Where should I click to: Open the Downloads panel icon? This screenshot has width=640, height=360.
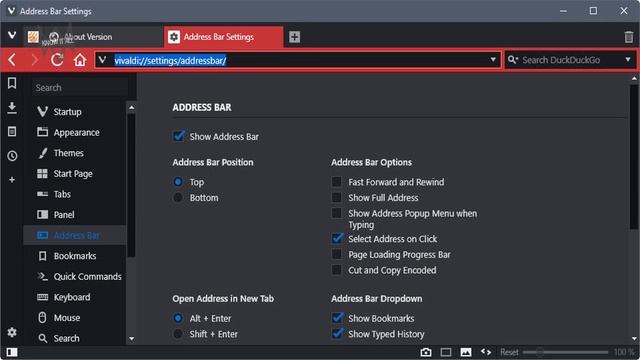pos(12,108)
